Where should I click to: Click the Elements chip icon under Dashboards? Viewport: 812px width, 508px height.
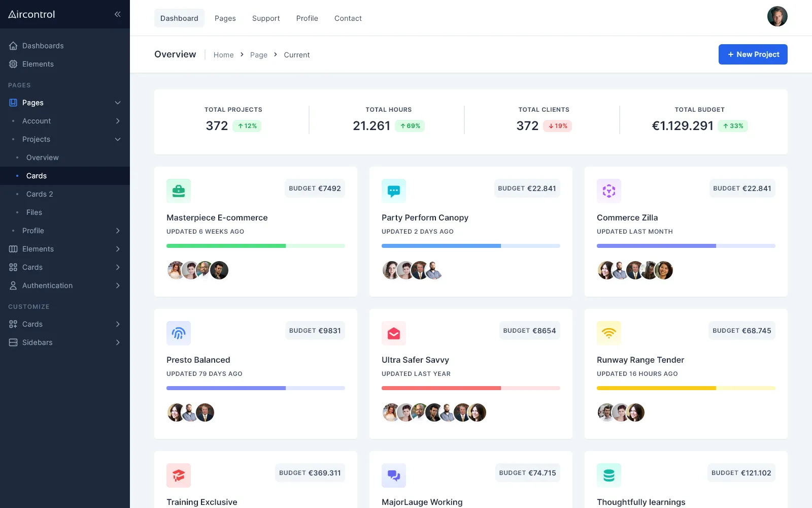13,64
